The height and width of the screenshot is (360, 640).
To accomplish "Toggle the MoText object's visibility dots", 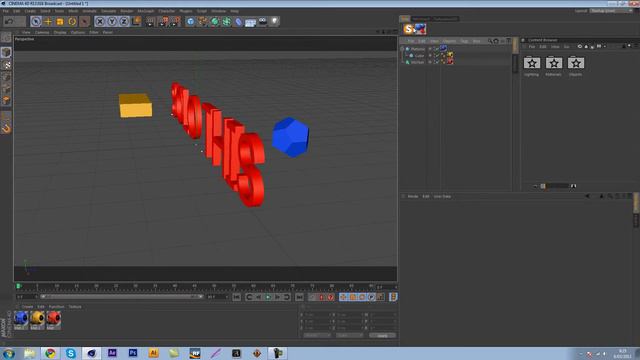I will coord(430,62).
